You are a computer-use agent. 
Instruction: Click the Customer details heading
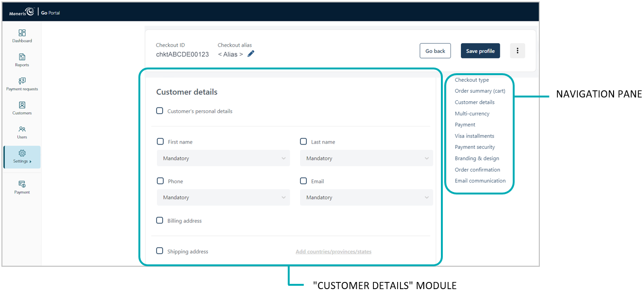pos(187,92)
